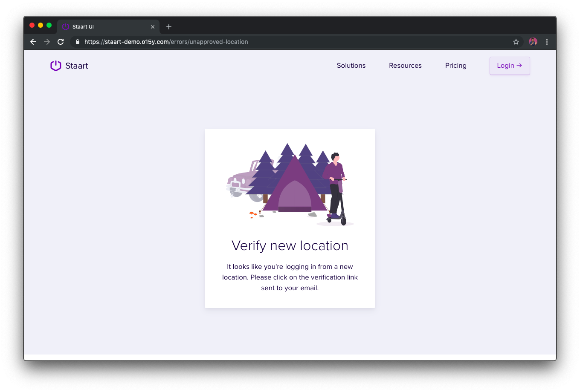Click the verification link message text

pyautogui.click(x=290, y=277)
